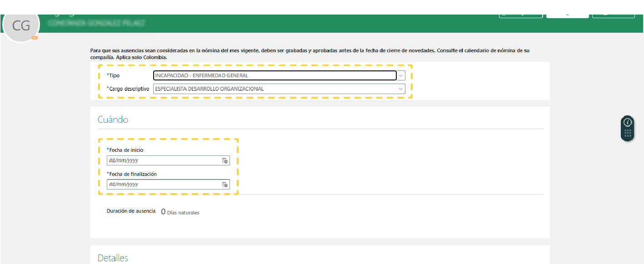Focus the Fecha de inicio date field
644x264 pixels.
(x=164, y=160)
